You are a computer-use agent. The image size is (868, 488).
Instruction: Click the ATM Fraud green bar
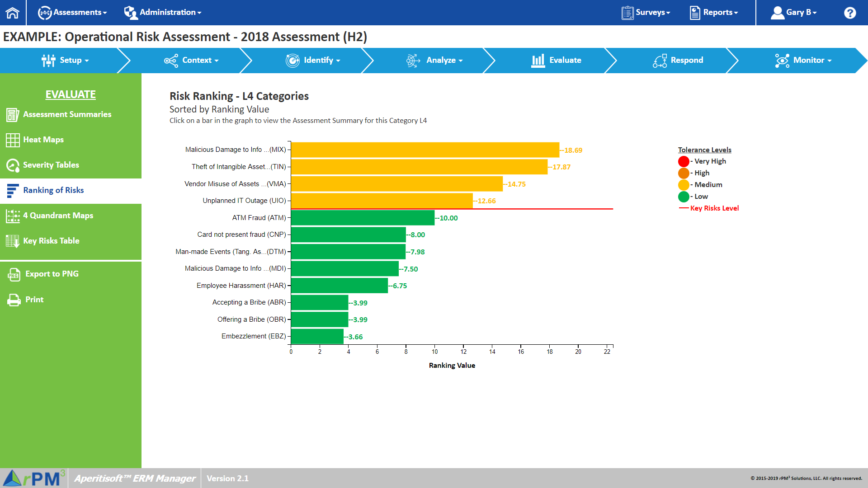[363, 218]
